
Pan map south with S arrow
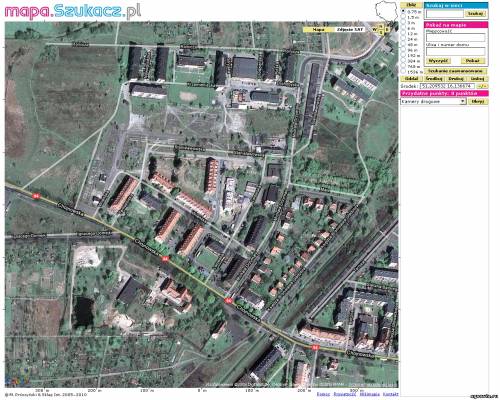(380, 33)
